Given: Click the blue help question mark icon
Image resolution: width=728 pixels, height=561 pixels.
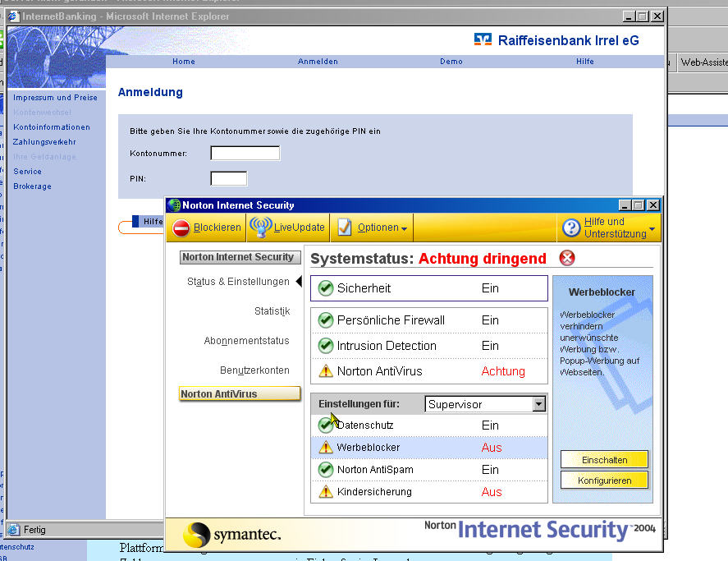Looking at the screenshot, I should [x=571, y=228].
